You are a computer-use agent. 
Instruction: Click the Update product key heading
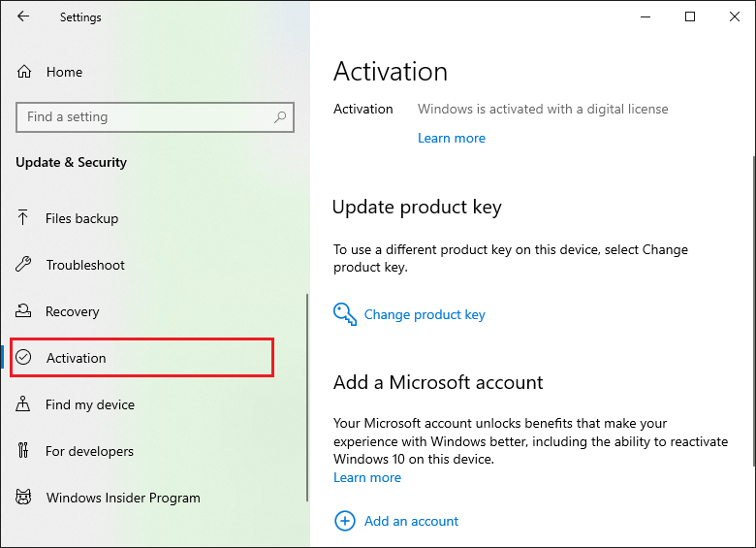[x=417, y=208]
